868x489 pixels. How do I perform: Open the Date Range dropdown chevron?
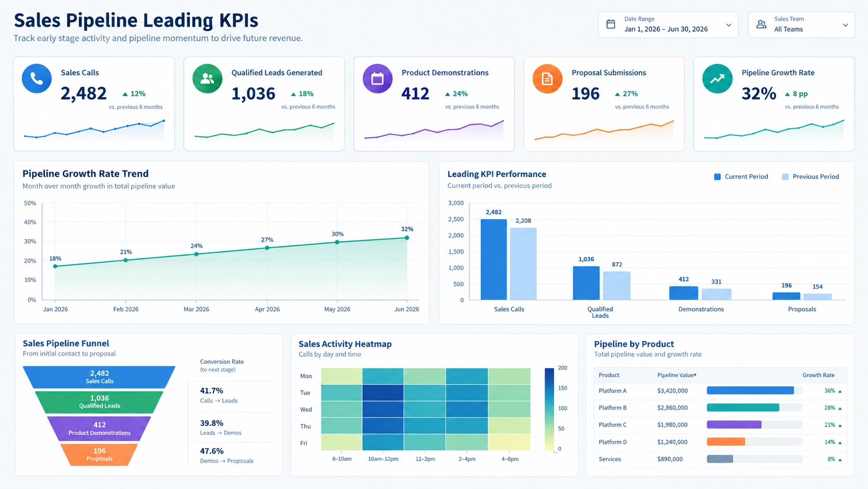click(x=728, y=25)
